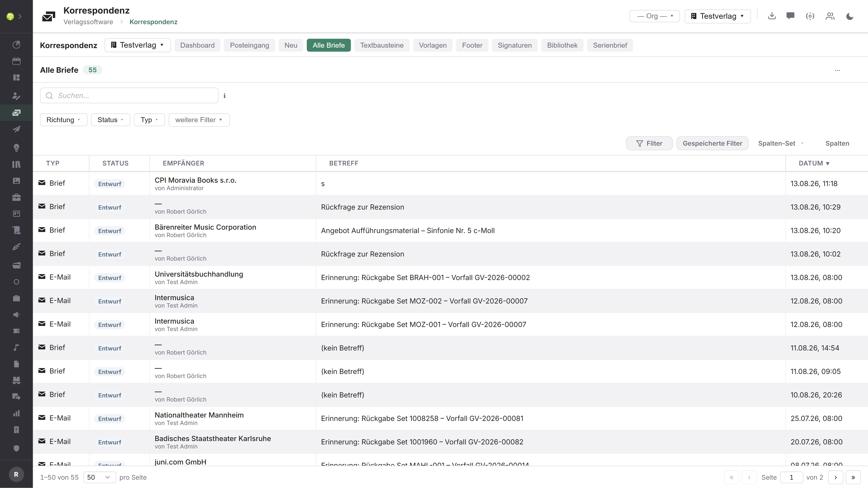
Task: Select the correspondence mail icon in sidebar
Action: tap(16, 113)
